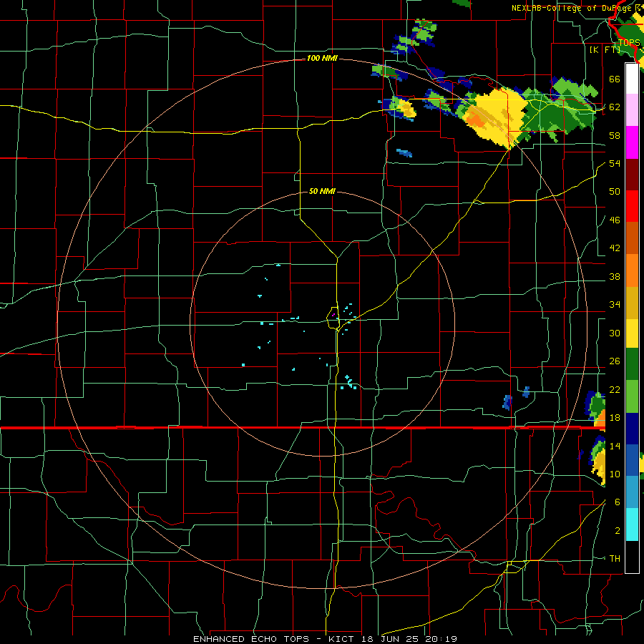Click the "[K FT]" units label
The width and height of the screenshot is (644, 644).
point(605,49)
